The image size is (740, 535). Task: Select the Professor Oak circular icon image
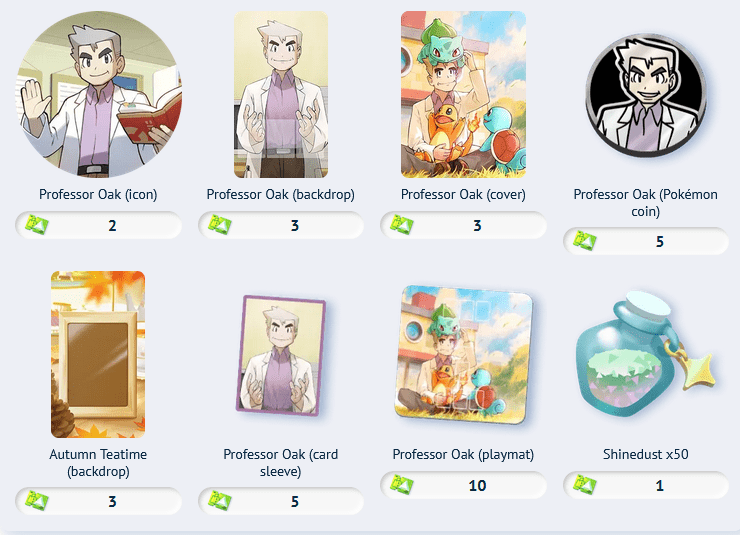tap(99, 94)
